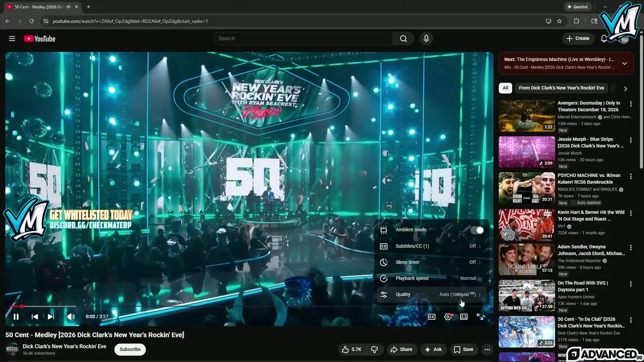
Task: Open Playback speed submenu
Action: pos(432,279)
